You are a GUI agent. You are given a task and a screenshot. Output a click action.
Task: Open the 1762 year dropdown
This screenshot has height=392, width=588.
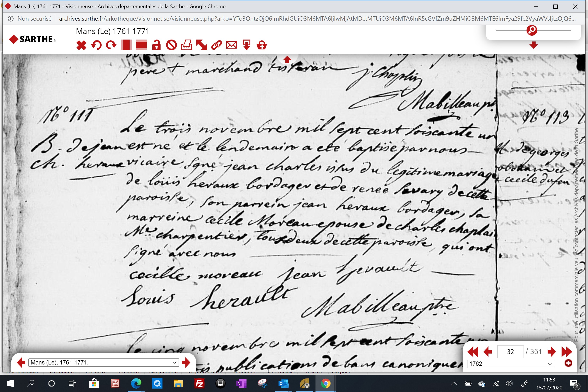point(510,364)
